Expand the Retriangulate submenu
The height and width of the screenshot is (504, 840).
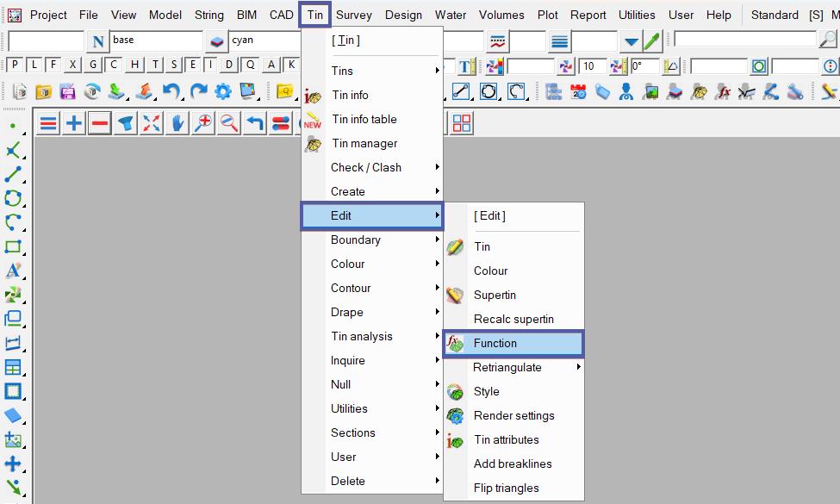513,367
